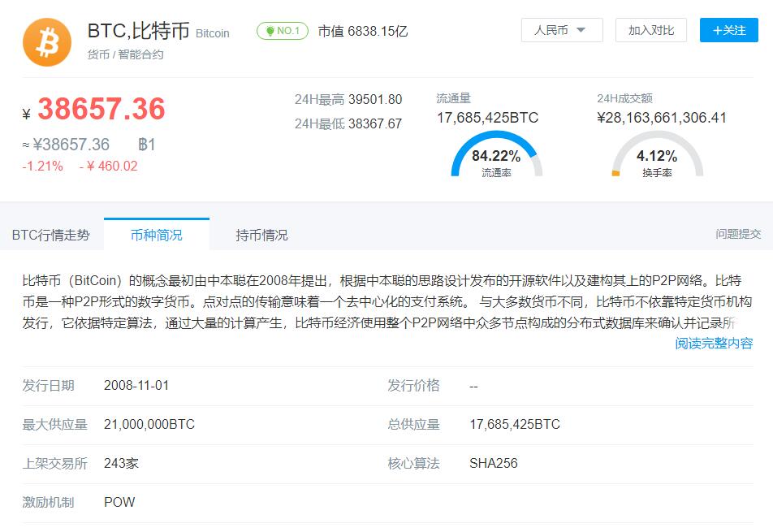Click the 最大供应量 21,000,000BTC value
Viewport: 773px width, 532px height.
[149, 425]
